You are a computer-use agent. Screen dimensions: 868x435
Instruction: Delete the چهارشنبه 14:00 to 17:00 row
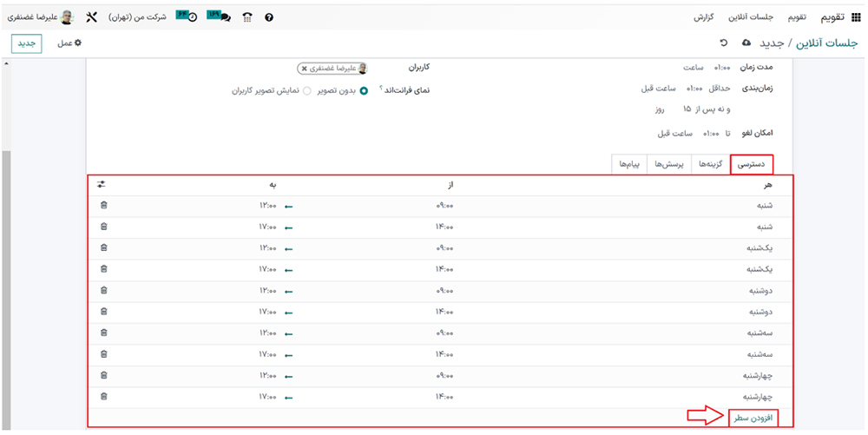click(x=103, y=396)
